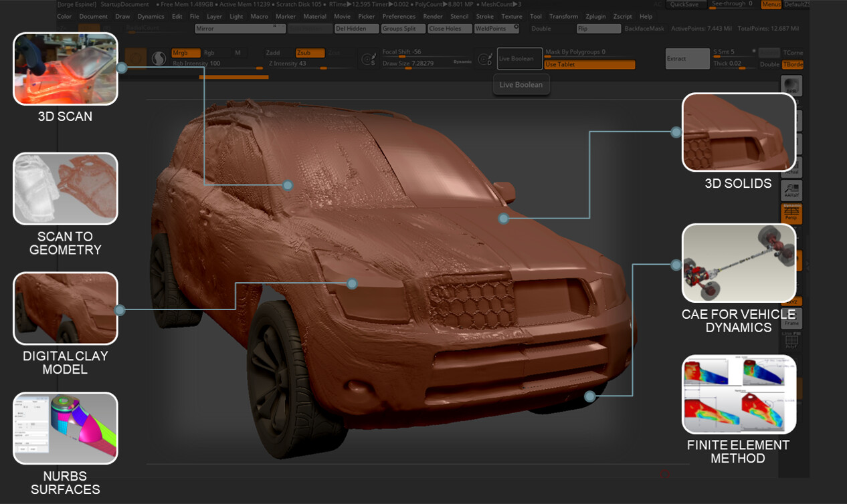Screen dimensions: 847x504
Task: Open the WeldPoints dropdown
Action: 496,29
